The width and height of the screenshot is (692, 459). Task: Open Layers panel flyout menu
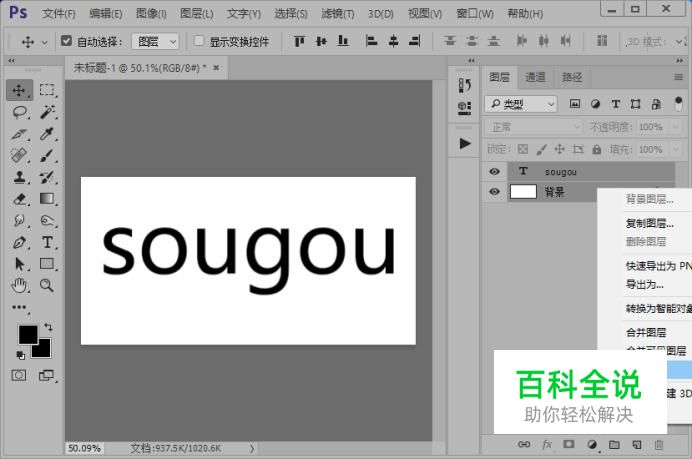pyautogui.click(x=679, y=77)
